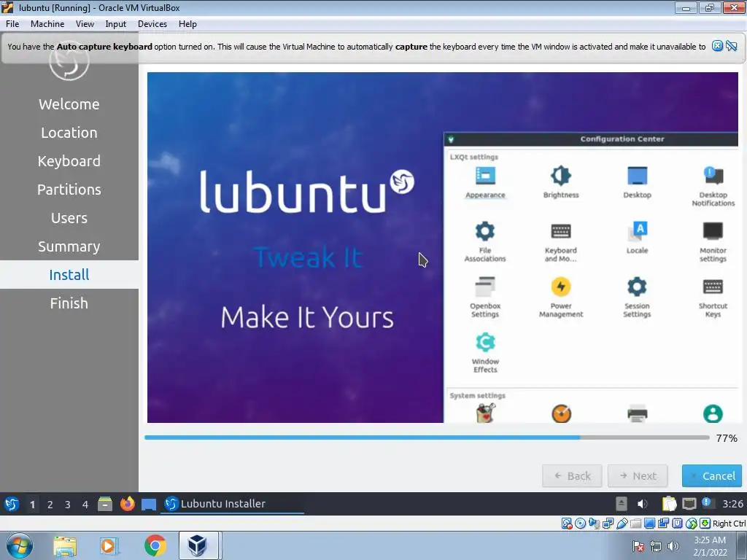Screen dimensions: 747x560
Task: Click removable media eject icon in panel
Action: point(622,504)
